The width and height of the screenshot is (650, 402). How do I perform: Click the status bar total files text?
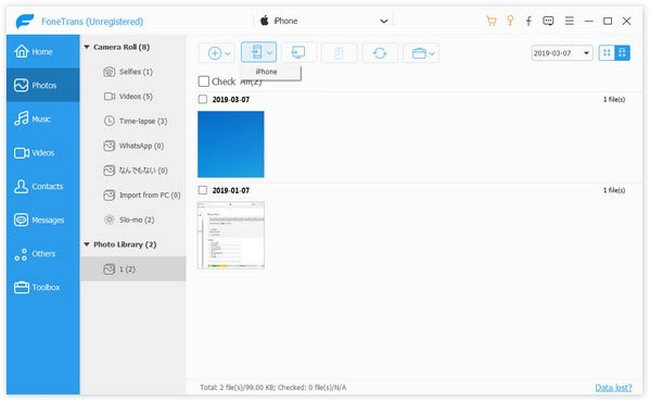[273, 387]
